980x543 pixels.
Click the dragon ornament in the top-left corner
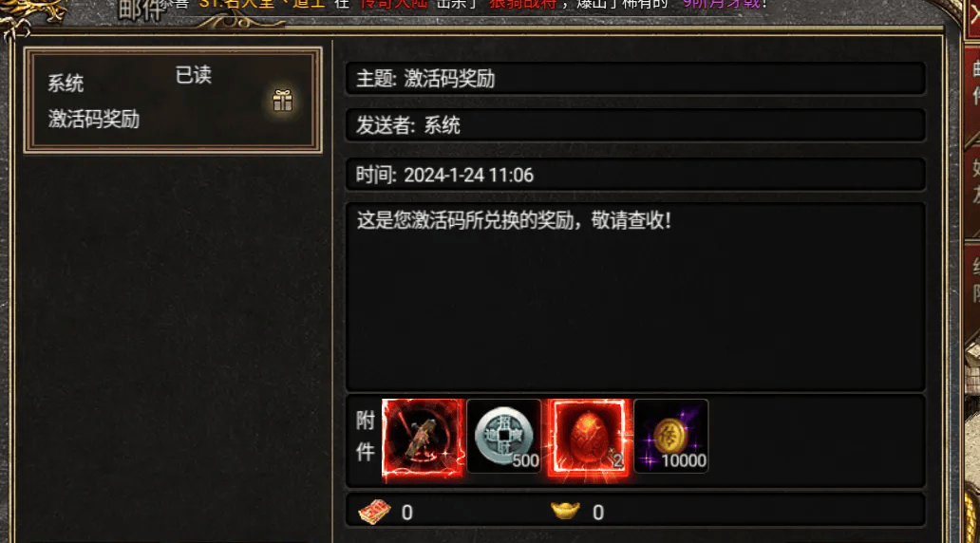[31, 13]
